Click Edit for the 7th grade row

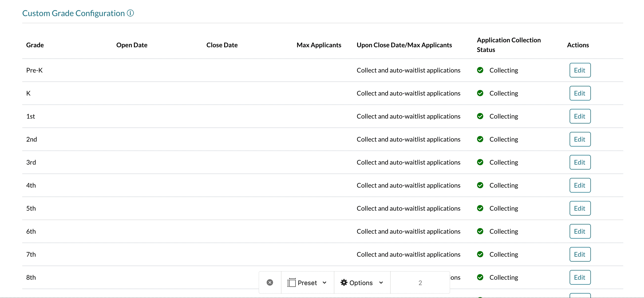click(580, 254)
